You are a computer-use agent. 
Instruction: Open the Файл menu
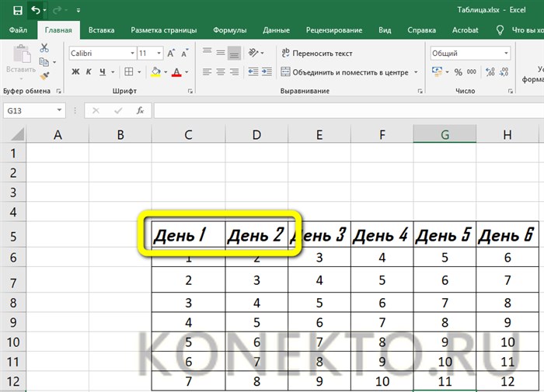click(x=18, y=30)
